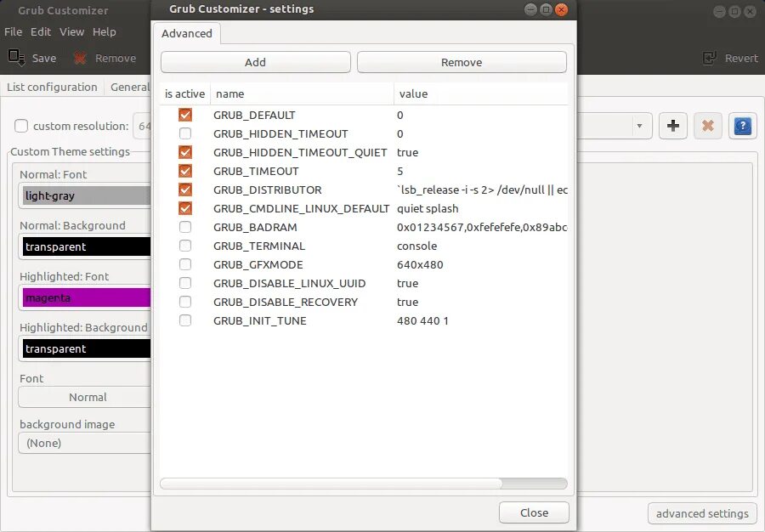Click the Normal font chooser button
The height and width of the screenshot is (532, 765).
pyautogui.click(x=85, y=397)
